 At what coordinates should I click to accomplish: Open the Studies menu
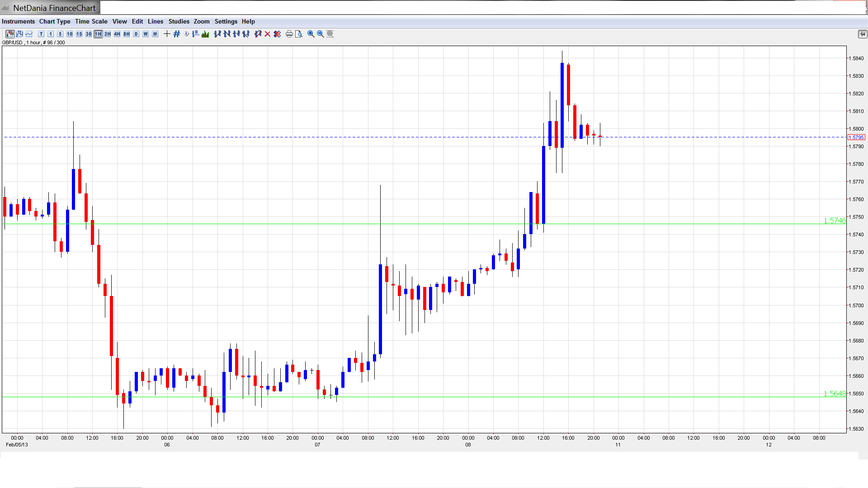179,21
